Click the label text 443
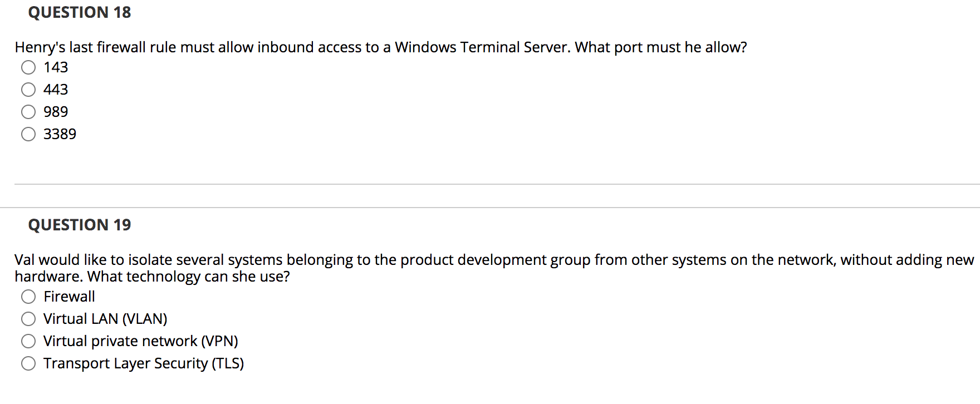 click(x=56, y=89)
